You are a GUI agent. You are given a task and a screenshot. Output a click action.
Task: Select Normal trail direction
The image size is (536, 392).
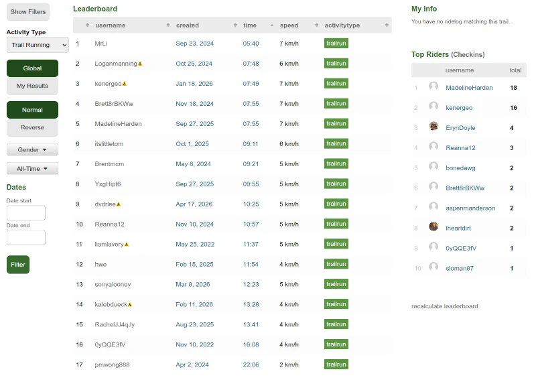32,110
